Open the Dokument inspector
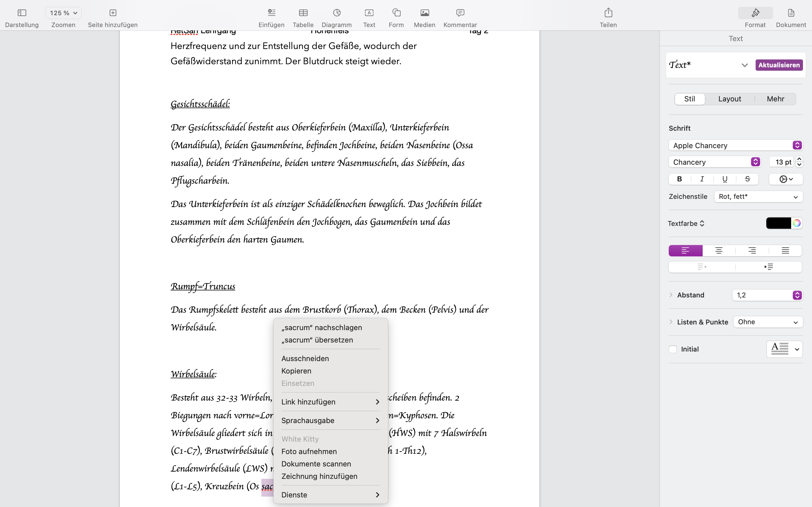Viewport: 812px width, 507px height. (791, 13)
